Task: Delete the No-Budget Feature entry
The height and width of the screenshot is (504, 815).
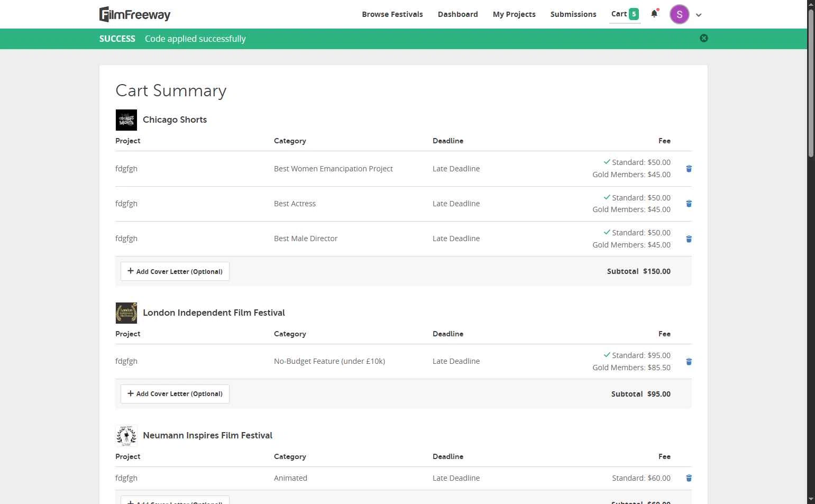Action: point(689,362)
